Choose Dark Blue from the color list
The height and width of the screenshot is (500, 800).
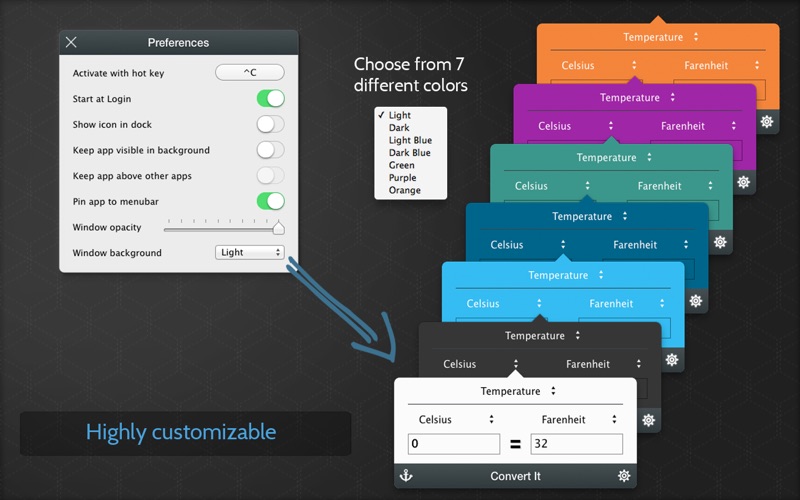(409, 153)
